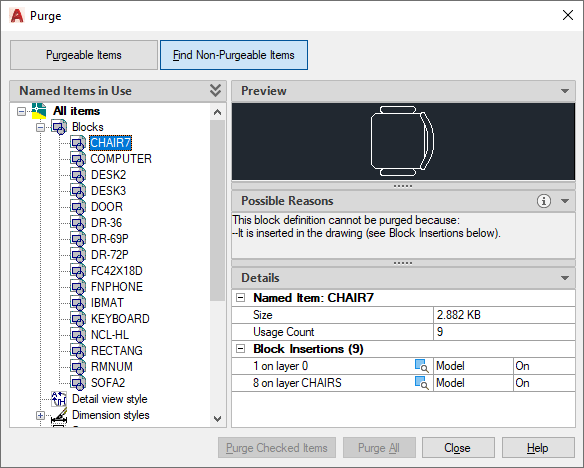Collapse the All items tree node

pyautogui.click(x=22, y=111)
